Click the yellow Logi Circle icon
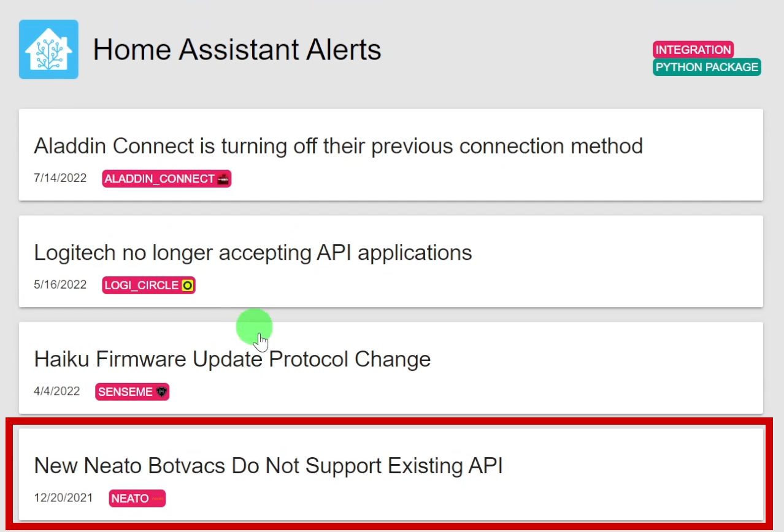This screenshot has width=784, height=532. pyautogui.click(x=187, y=286)
